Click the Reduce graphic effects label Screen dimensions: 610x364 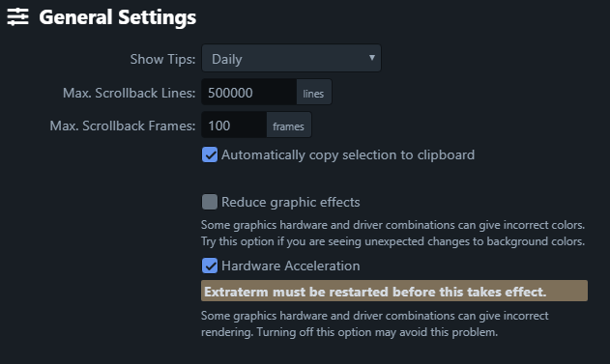[x=291, y=202]
